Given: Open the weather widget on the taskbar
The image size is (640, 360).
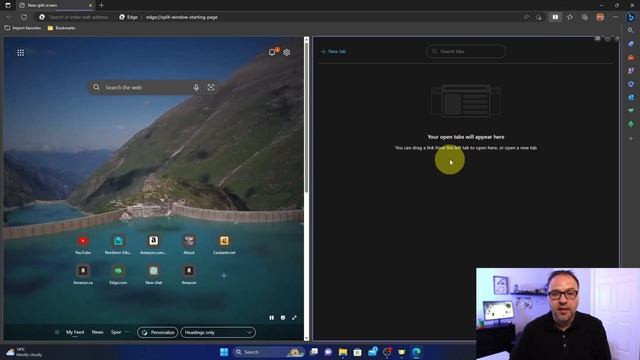Looking at the screenshot, I should tap(24, 352).
